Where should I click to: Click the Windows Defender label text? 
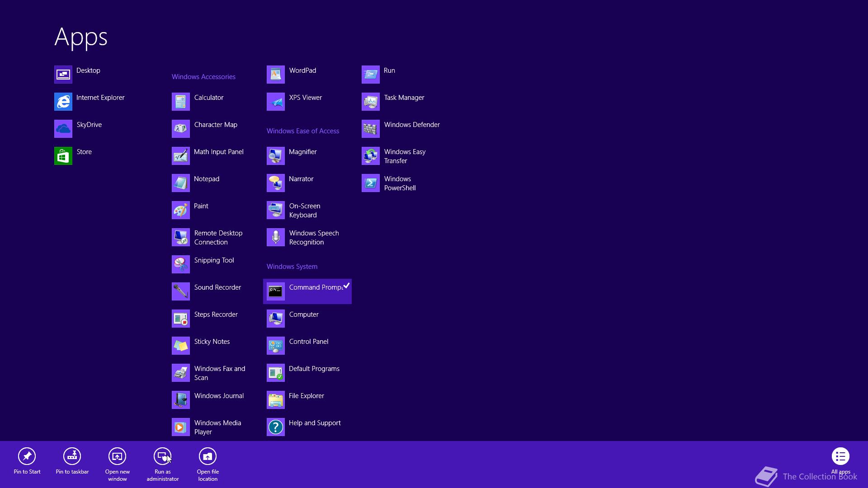412,125
